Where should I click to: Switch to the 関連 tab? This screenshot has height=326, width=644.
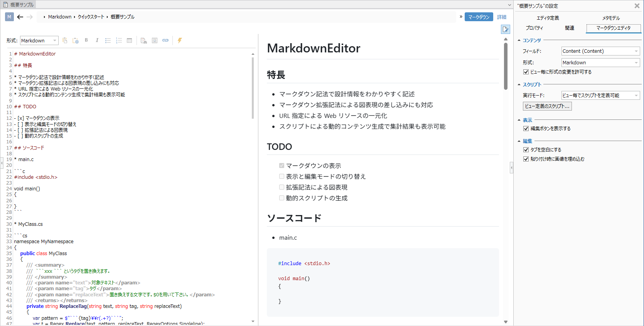coord(570,28)
